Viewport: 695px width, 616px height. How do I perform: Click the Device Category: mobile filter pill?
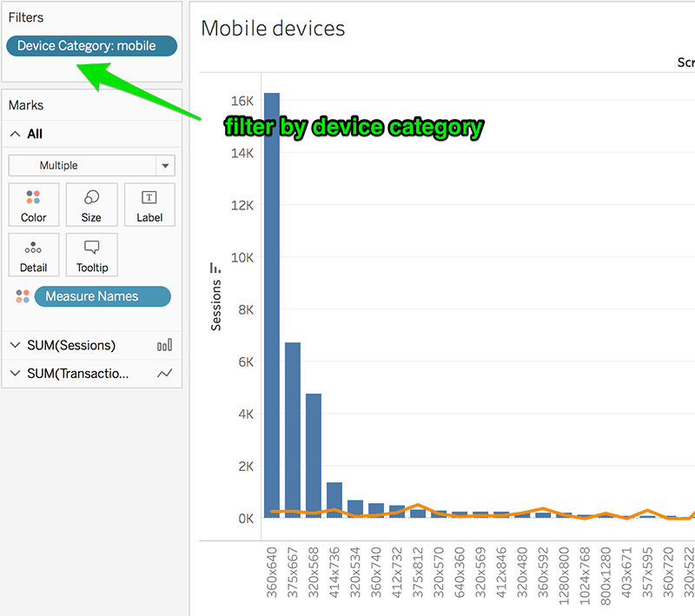[92, 46]
